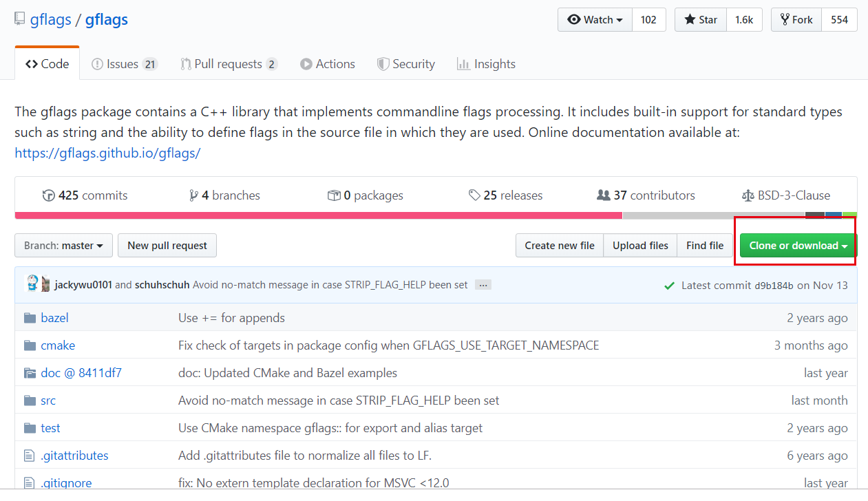The width and height of the screenshot is (868, 501).
Task: Switch to the Code tab
Action: pos(47,64)
